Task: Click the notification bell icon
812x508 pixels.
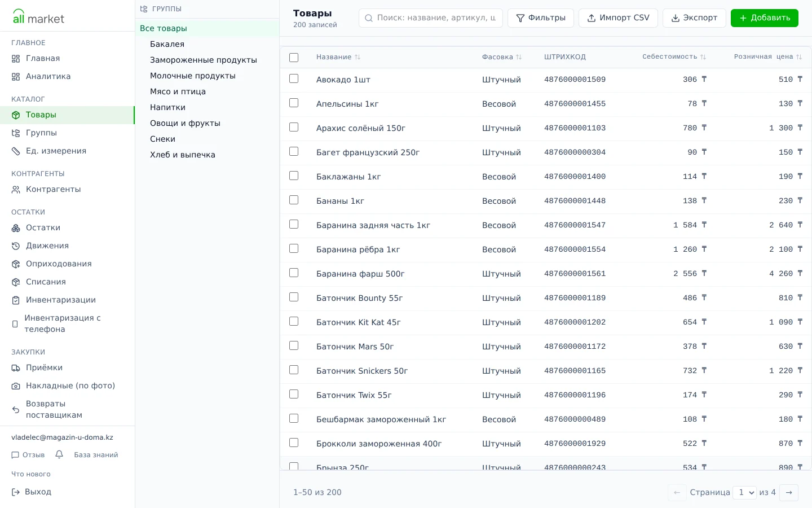Action: (59, 454)
